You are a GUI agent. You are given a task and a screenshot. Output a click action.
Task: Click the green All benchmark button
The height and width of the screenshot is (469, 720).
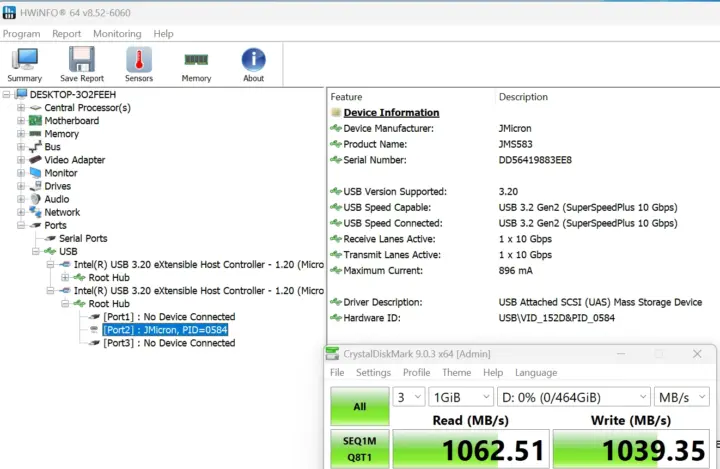coord(360,406)
